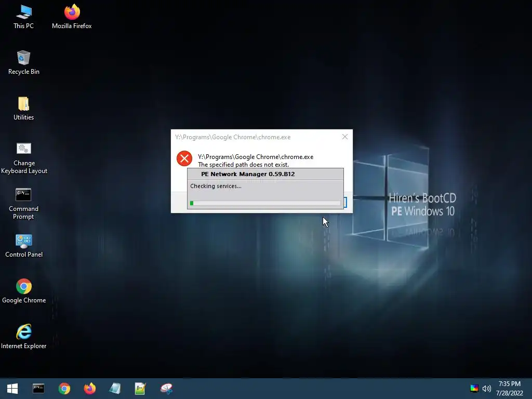Image resolution: width=532 pixels, height=399 pixels.
Task: Click the error dialog title bar path text
Action: 233,137
